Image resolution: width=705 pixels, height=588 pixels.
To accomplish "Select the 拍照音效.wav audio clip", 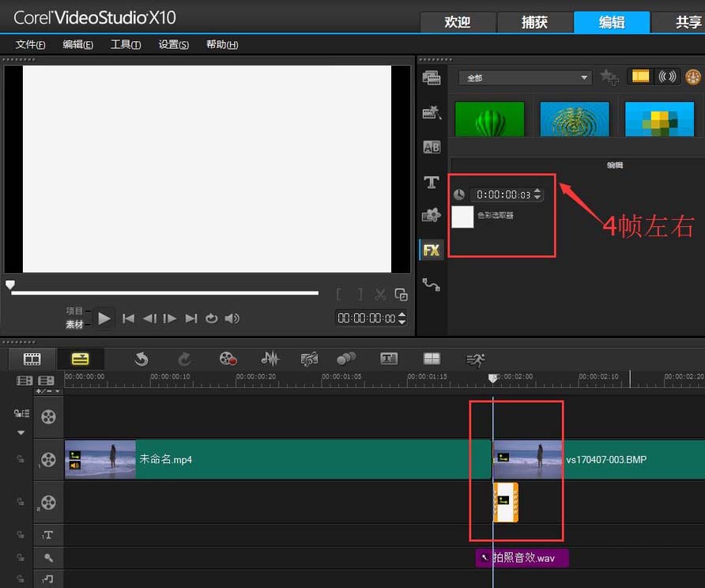I will (x=522, y=558).
